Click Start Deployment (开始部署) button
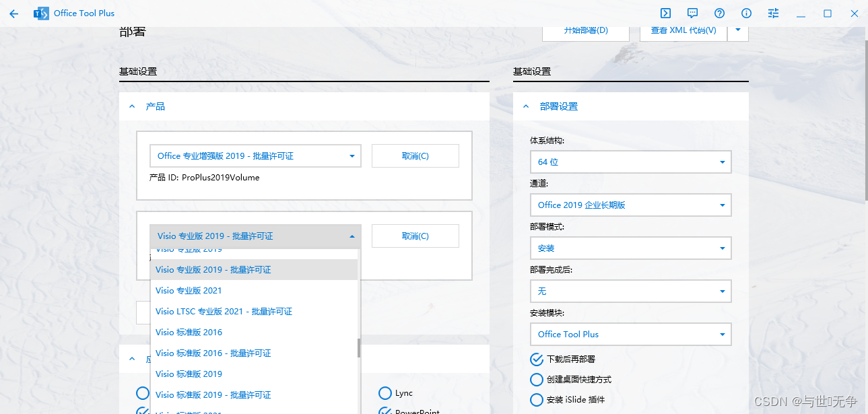This screenshot has height=414, width=868. [x=586, y=32]
